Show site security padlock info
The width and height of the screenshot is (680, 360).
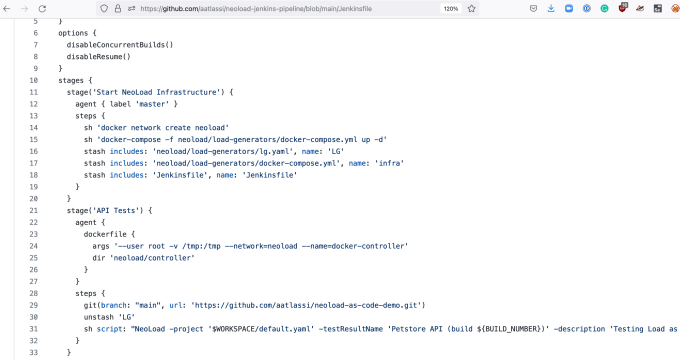click(x=118, y=9)
